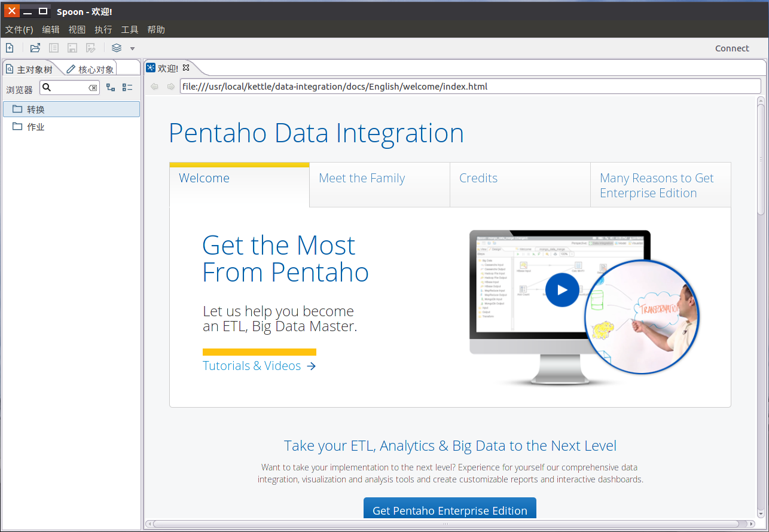Click the 作业 folder icon
769x532 pixels.
point(17,126)
